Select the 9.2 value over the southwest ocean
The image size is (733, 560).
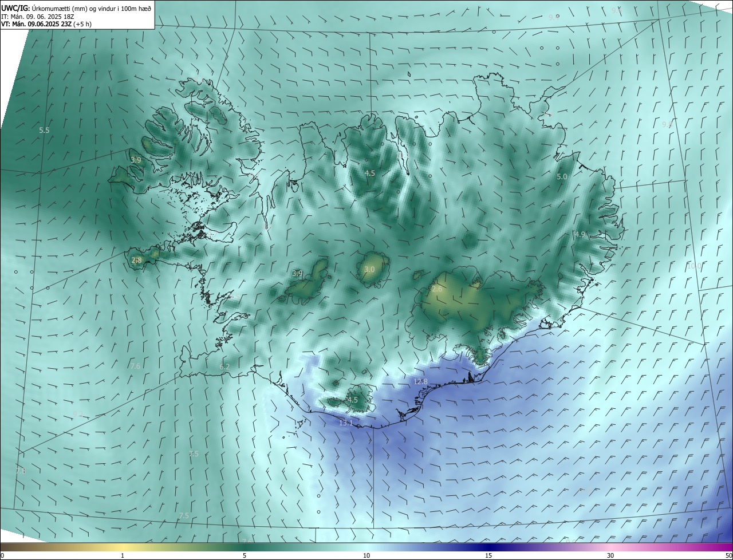[78, 413]
